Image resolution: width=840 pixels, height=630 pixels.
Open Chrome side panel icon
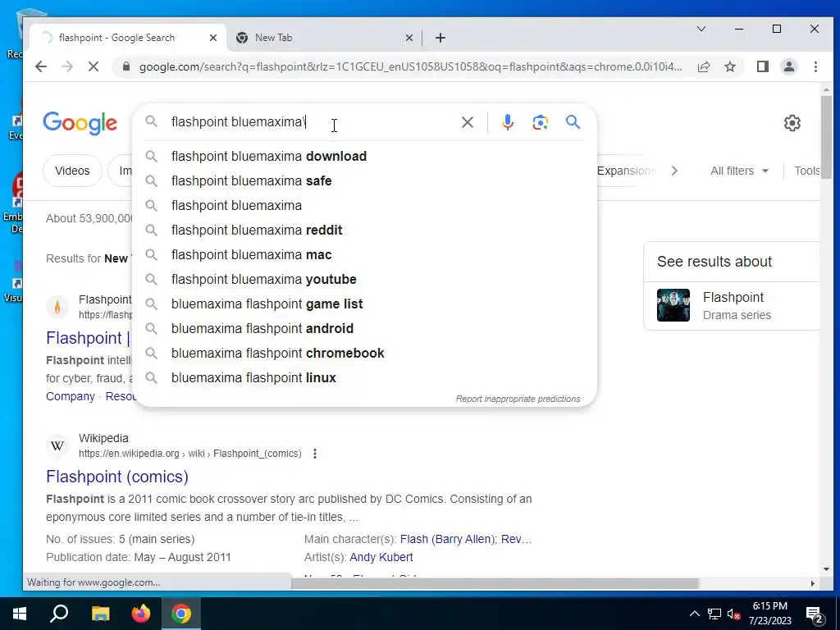[x=762, y=66]
